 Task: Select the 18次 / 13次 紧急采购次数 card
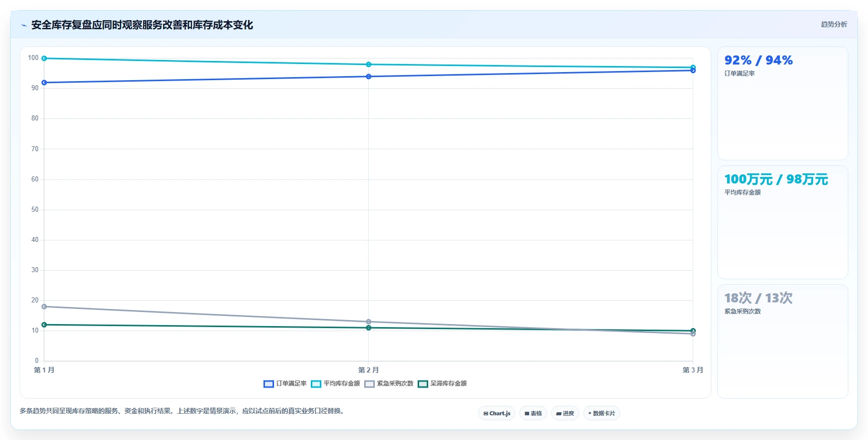tap(782, 341)
